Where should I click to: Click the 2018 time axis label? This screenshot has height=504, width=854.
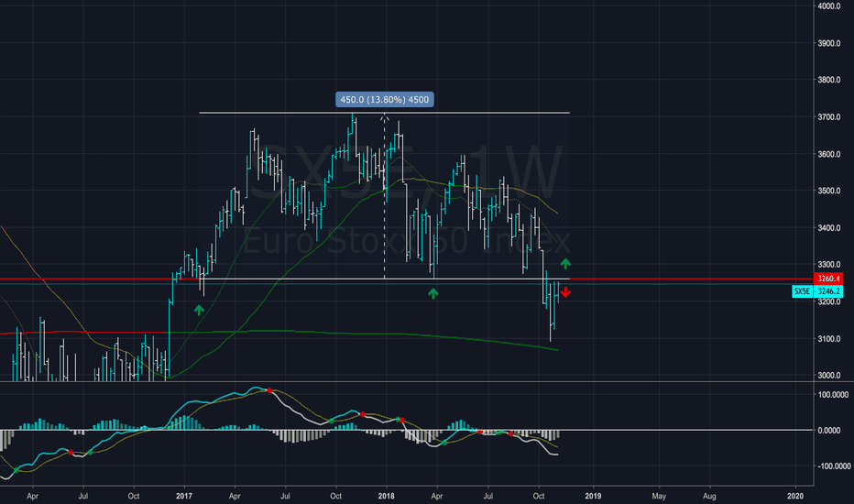pos(386,496)
